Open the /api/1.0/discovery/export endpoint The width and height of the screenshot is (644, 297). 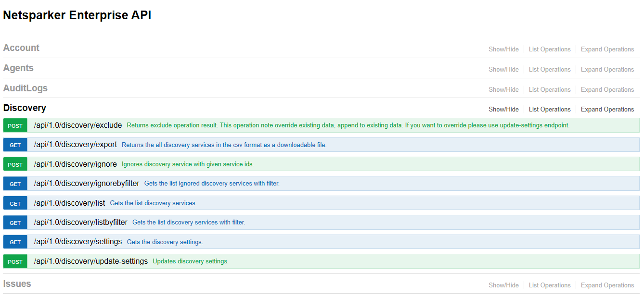pyautogui.click(x=75, y=145)
